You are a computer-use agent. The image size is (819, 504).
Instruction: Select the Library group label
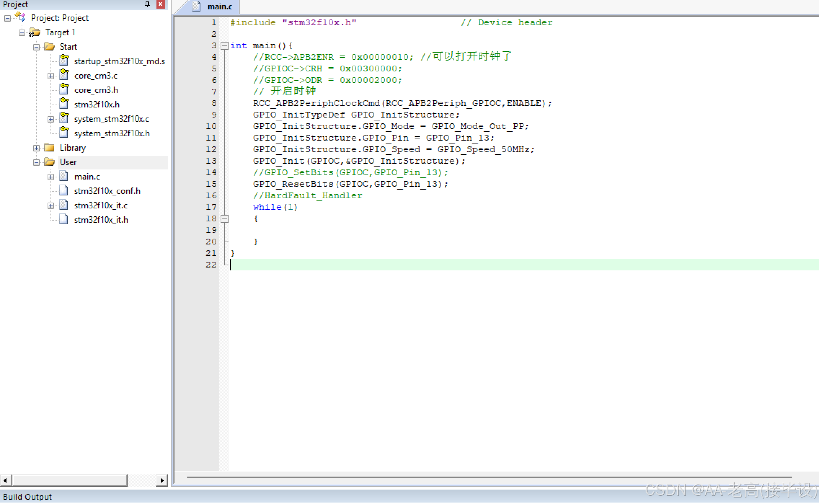73,148
